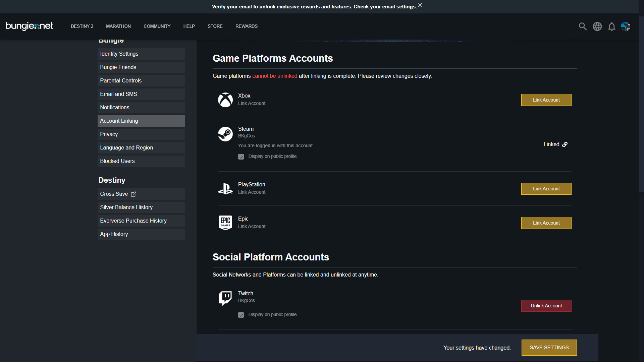The width and height of the screenshot is (644, 362).
Task: Click the page vertical scrollbar
Action: coord(641,104)
